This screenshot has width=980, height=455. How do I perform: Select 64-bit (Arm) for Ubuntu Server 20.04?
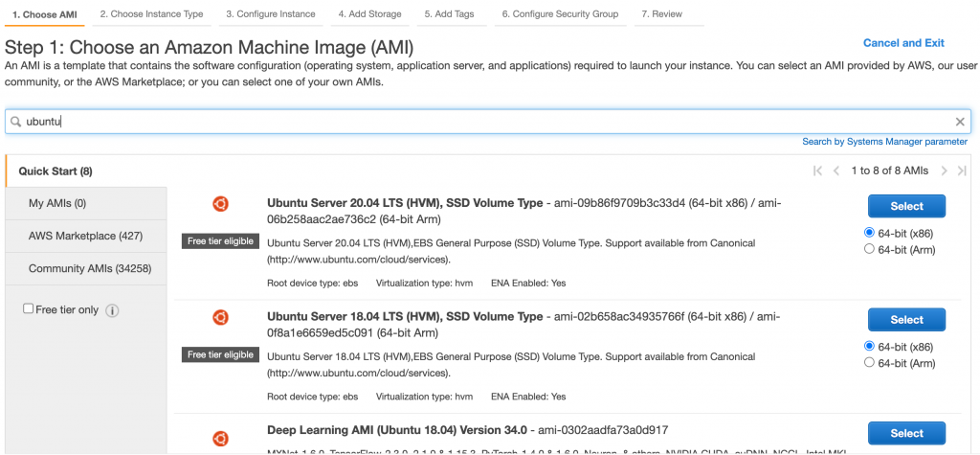[x=869, y=249]
